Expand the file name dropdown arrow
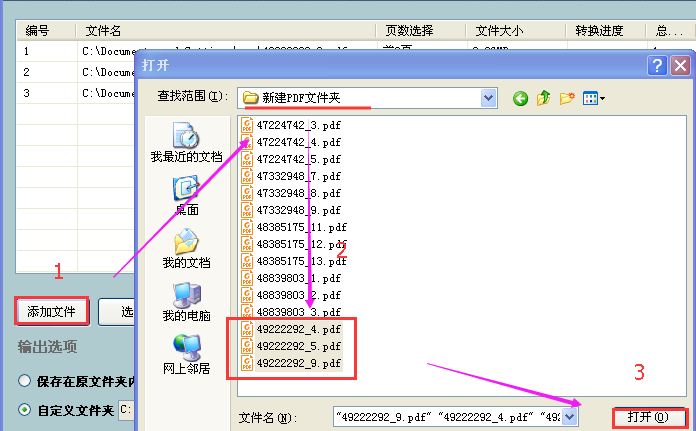 click(570, 416)
